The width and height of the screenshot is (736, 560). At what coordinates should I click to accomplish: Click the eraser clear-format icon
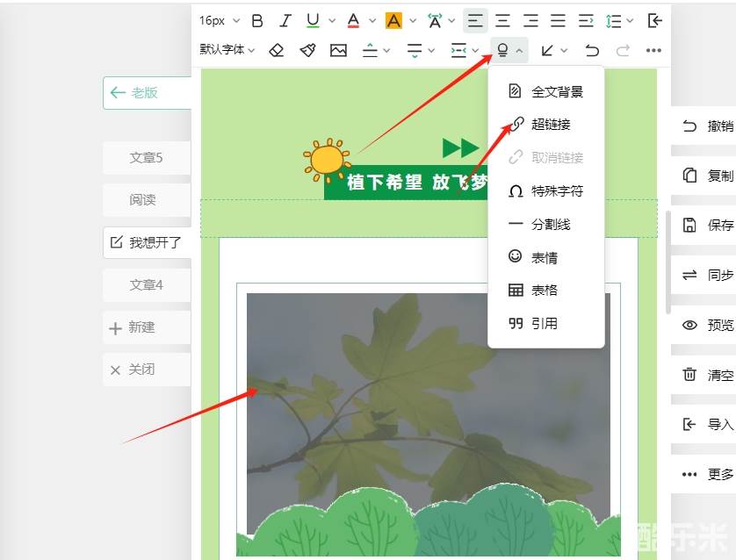point(277,50)
